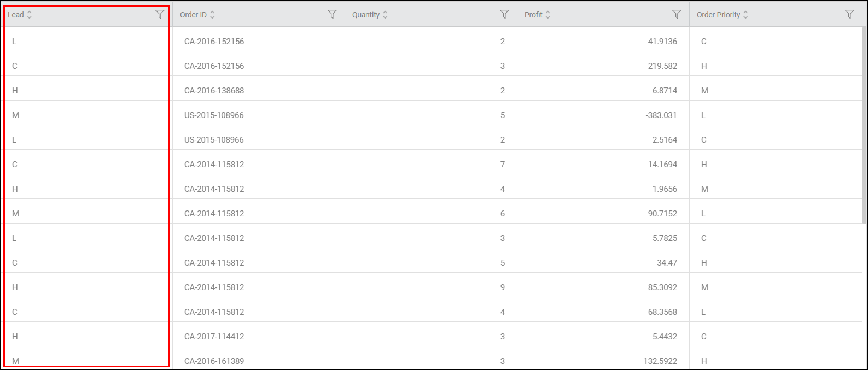This screenshot has width=868, height=370.
Task: Click the Quantity column header label
Action: pyautogui.click(x=366, y=15)
